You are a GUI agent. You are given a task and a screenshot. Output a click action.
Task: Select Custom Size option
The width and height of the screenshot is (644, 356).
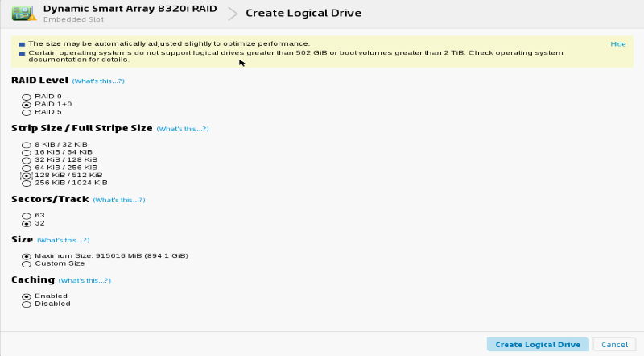[27, 264]
